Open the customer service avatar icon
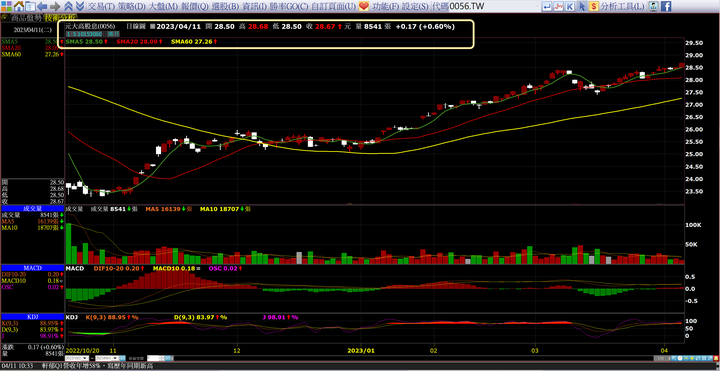 click(x=653, y=6)
